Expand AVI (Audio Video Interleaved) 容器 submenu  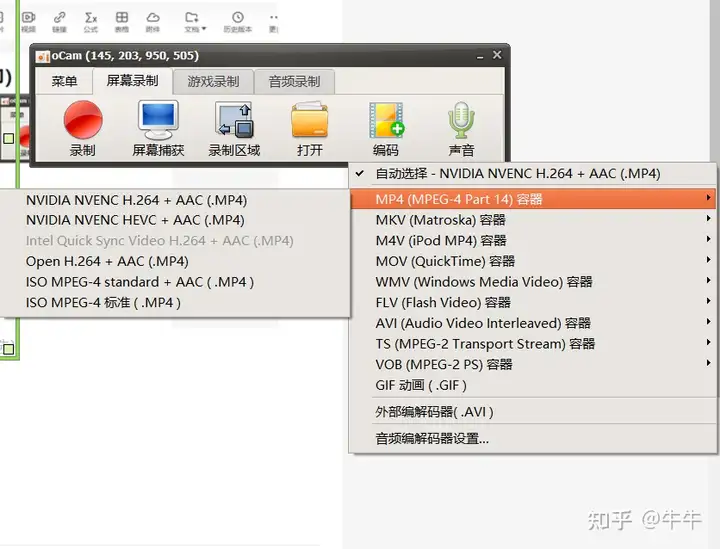pos(533,323)
